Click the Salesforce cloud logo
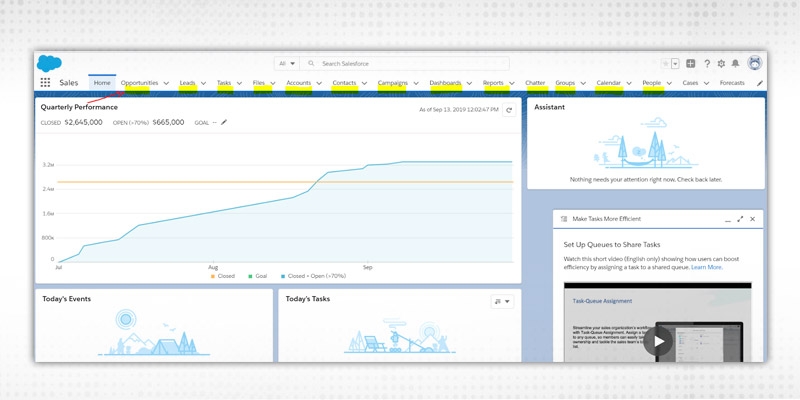Screen dimensions: 800x400 click(49, 63)
